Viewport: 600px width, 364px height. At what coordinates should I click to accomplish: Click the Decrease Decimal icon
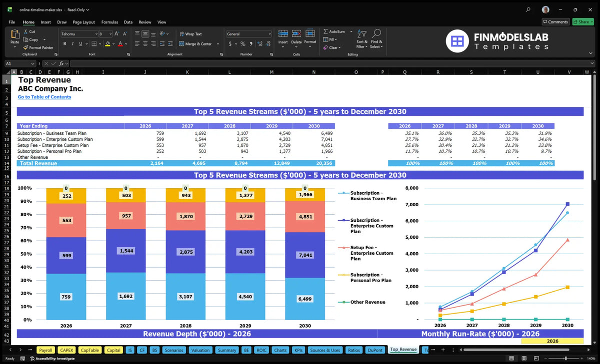tap(267, 44)
